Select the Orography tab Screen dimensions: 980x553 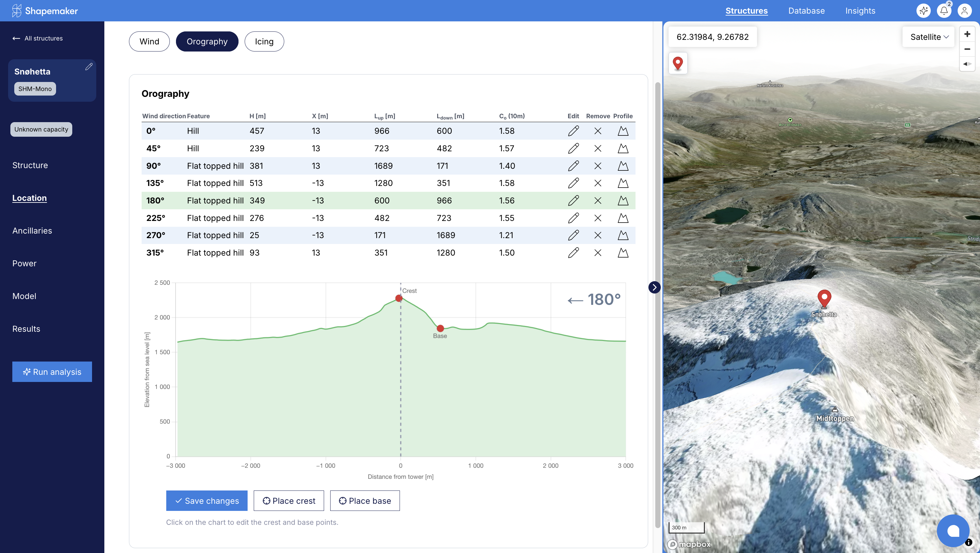coord(207,41)
